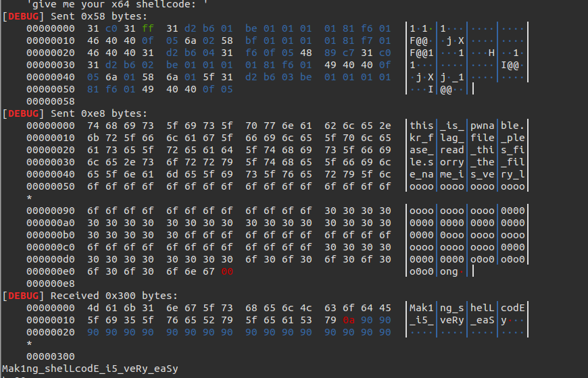
Task: Click the offset 00000090 in the hexdump
Action: (x=51, y=211)
